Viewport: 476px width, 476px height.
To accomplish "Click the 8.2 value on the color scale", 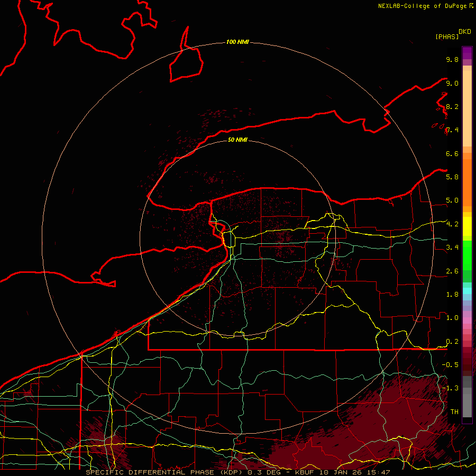I will [452, 106].
